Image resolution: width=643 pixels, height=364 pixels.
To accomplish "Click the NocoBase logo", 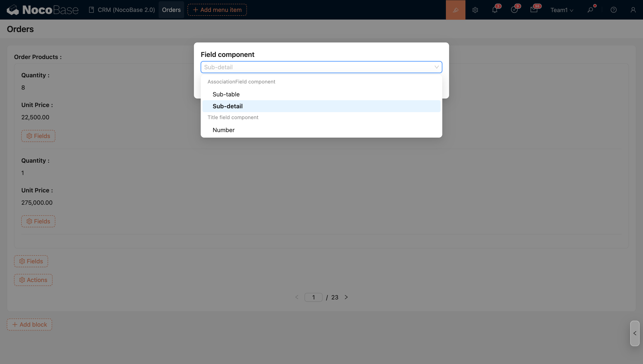I will coord(43,10).
